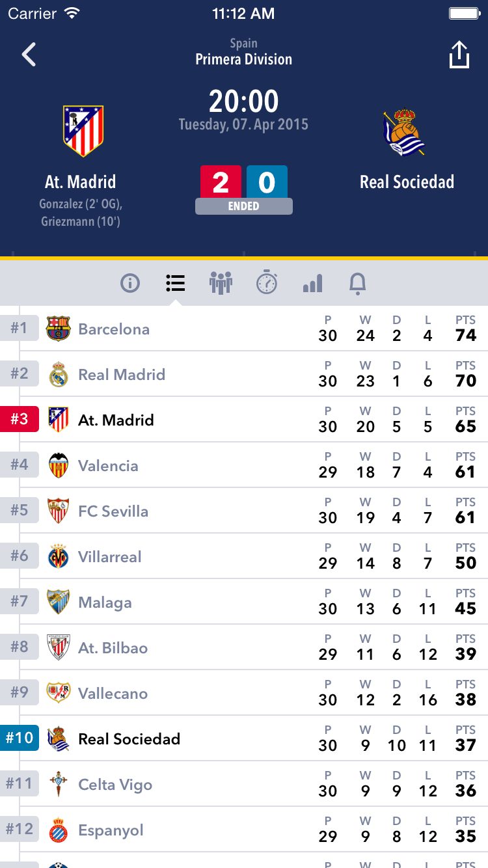Tap the At. Madrid crest in header
488x868 pixels.
[x=83, y=131]
